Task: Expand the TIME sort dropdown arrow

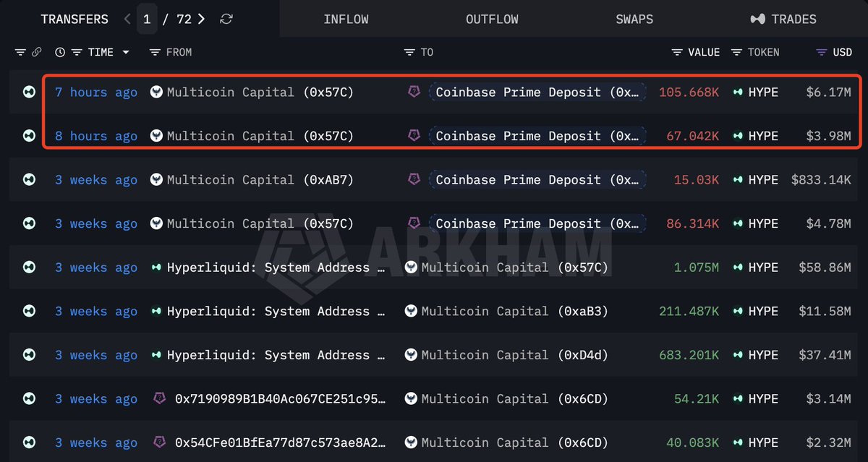Action: pyautogui.click(x=126, y=52)
